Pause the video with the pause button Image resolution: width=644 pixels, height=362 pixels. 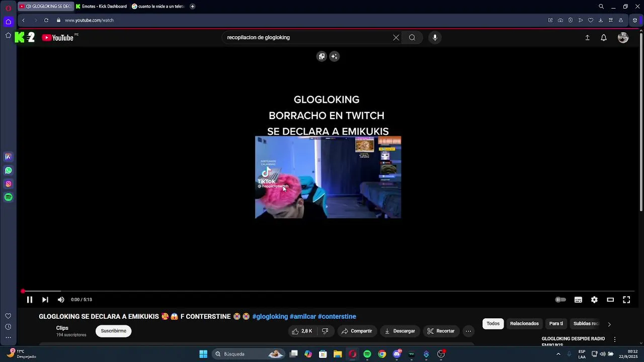point(30,300)
